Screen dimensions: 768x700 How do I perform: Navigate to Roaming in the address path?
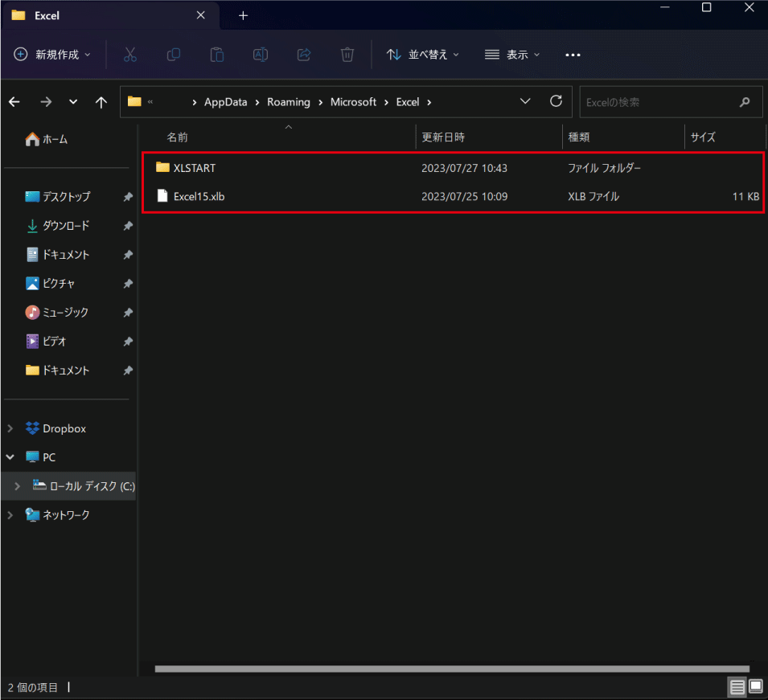(x=289, y=102)
